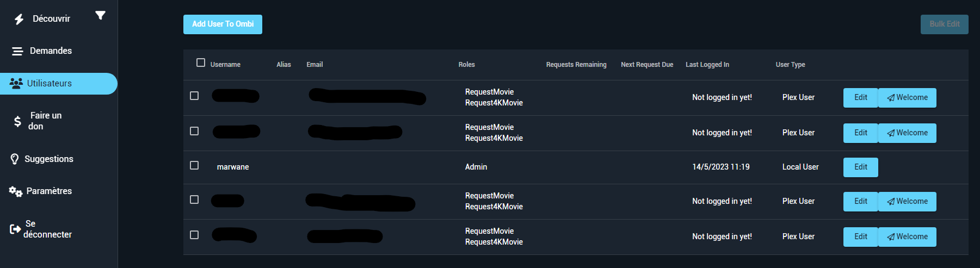
Task: Open the filter funnel icon beside Découvrir
Action: tap(100, 15)
